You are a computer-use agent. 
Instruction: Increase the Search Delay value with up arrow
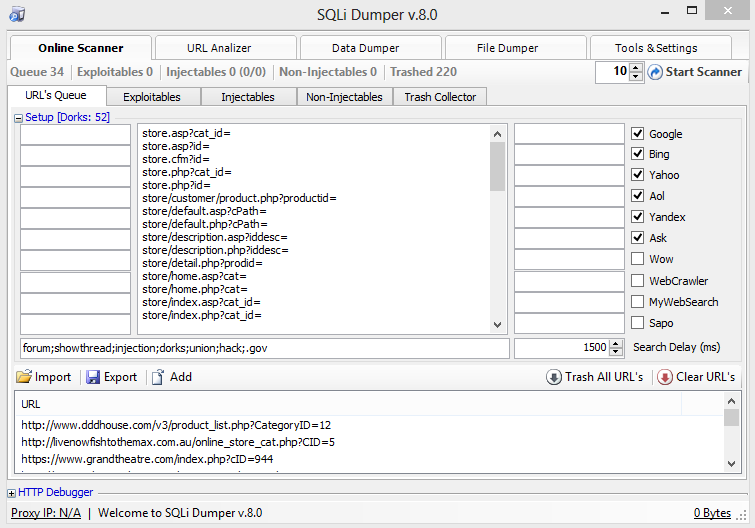616,344
